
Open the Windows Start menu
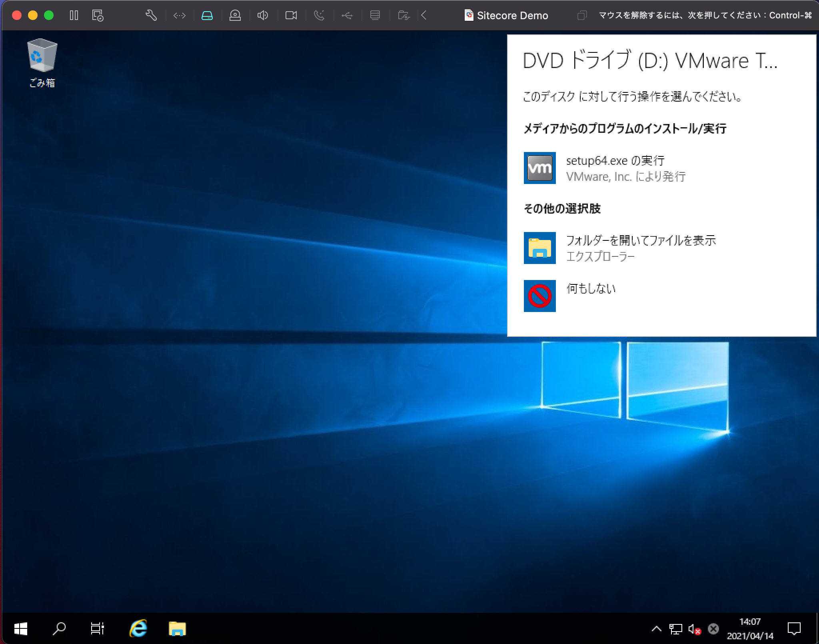[x=21, y=629]
